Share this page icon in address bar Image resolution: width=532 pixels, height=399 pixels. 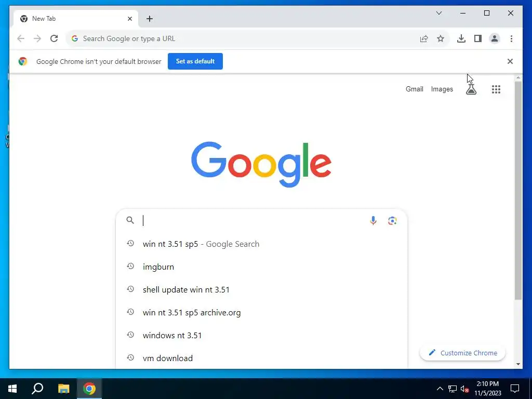[424, 38]
